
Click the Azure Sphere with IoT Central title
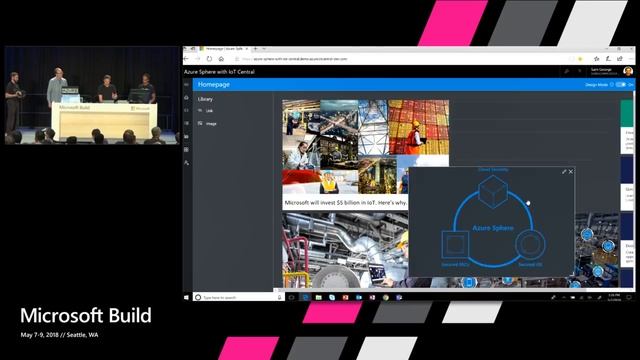click(219, 72)
